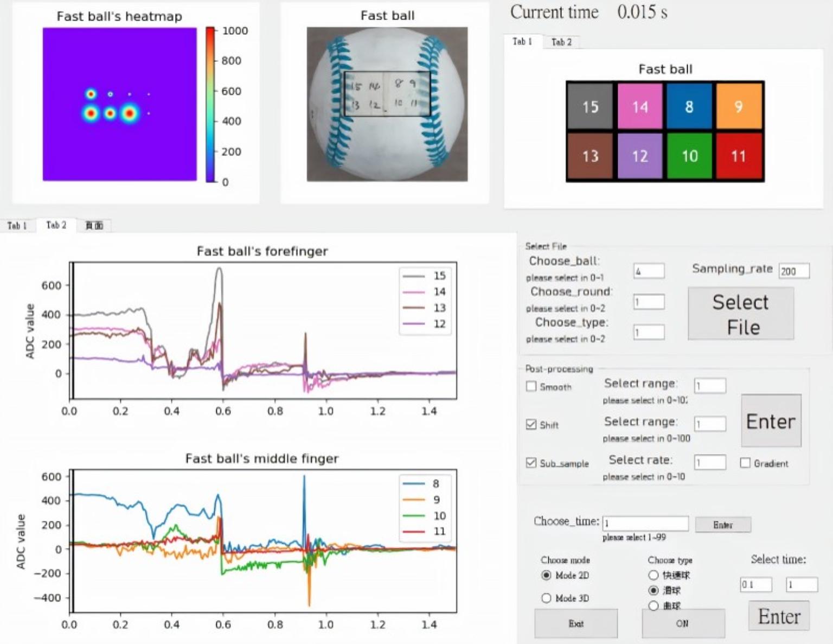Tick the Gradient checkbox
The image size is (833, 644).
click(745, 463)
